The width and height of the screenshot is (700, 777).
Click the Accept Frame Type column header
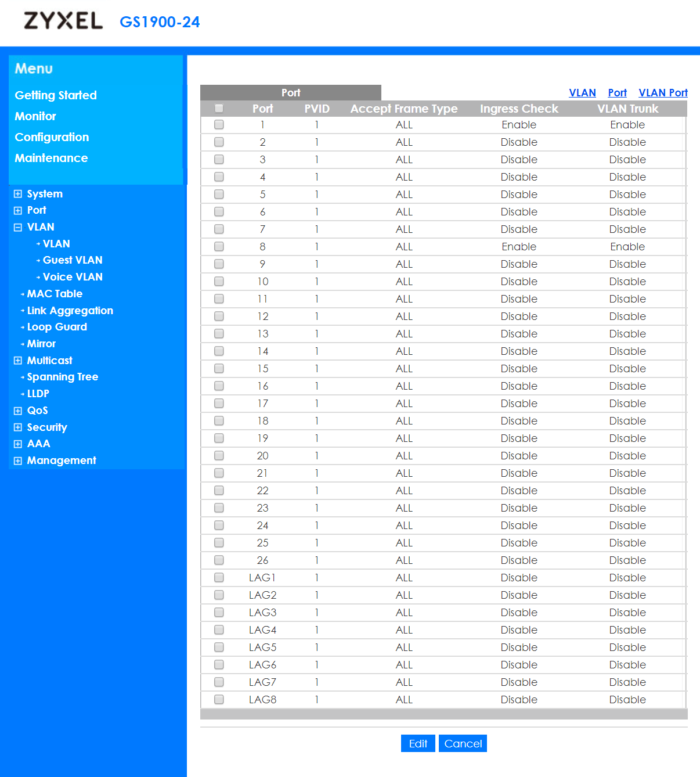404,109
